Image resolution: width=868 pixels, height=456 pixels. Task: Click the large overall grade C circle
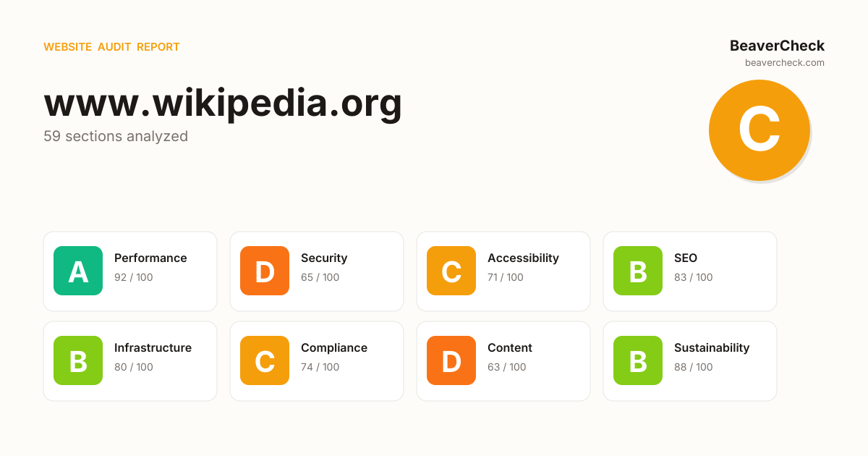pos(759,130)
